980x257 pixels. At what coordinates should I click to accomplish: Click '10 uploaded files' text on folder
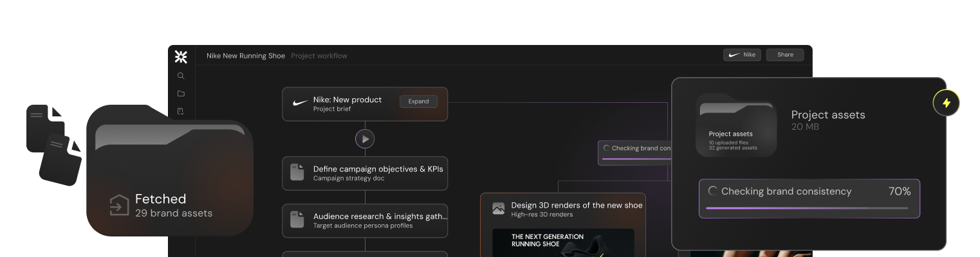[729, 142]
